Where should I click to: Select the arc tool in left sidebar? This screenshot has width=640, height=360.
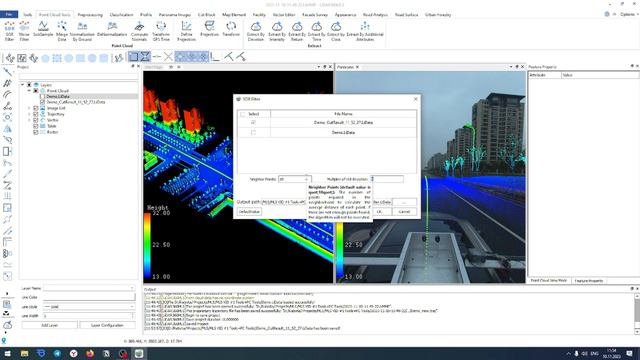coord(7,95)
